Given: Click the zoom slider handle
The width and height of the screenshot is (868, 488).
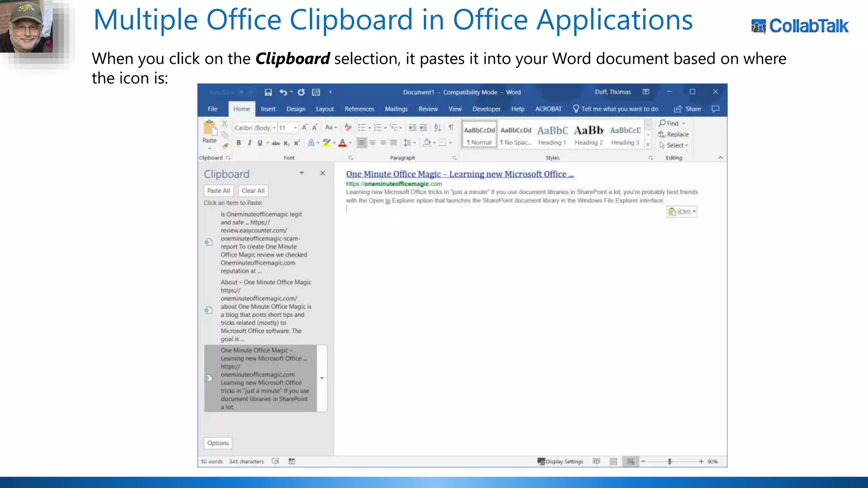Looking at the screenshot, I should (670, 461).
